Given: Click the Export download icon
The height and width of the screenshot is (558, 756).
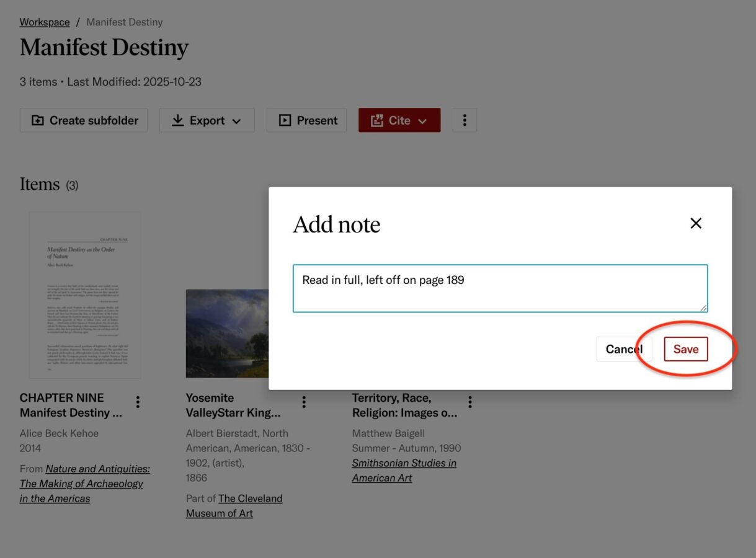Looking at the screenshot, I should pos(177,120).
